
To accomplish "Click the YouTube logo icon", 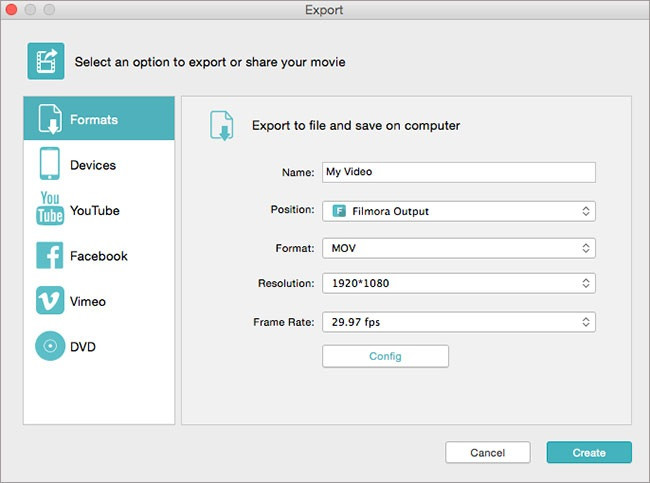I will point(50,210).
